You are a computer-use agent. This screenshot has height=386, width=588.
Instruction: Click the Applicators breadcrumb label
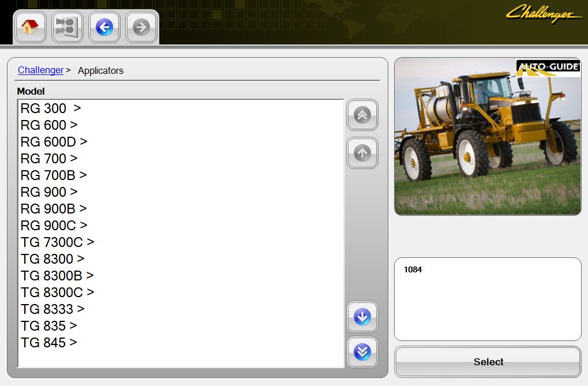tap(100, 70)
